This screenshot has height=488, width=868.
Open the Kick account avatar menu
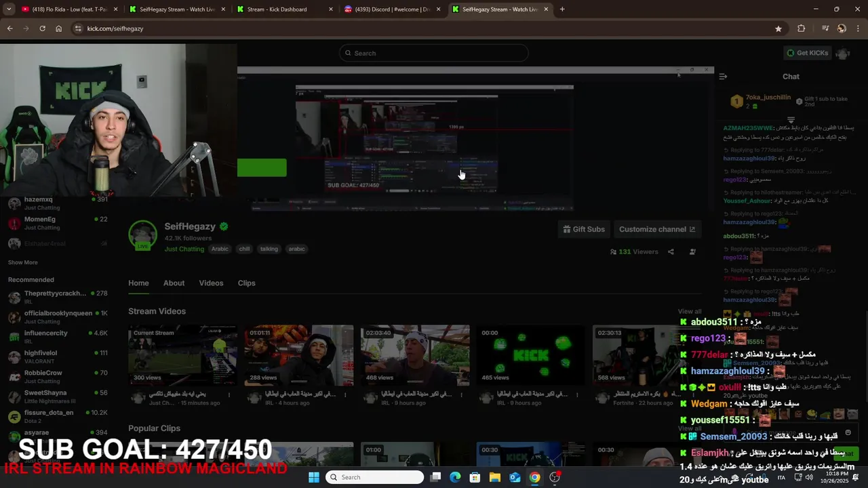tap(843, 53)
